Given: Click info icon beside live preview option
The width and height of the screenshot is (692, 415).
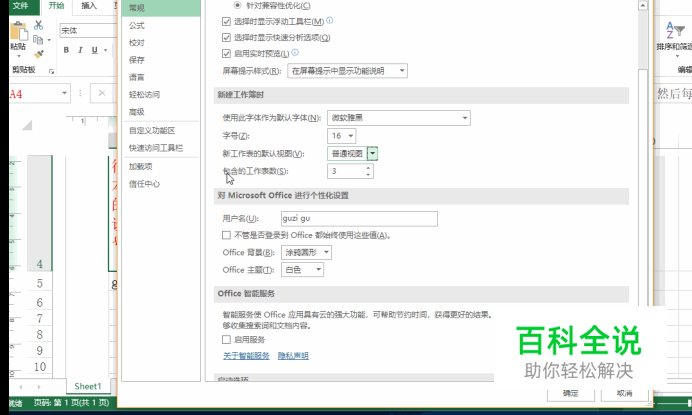Looking at the screenshot, I should point(295,53).
